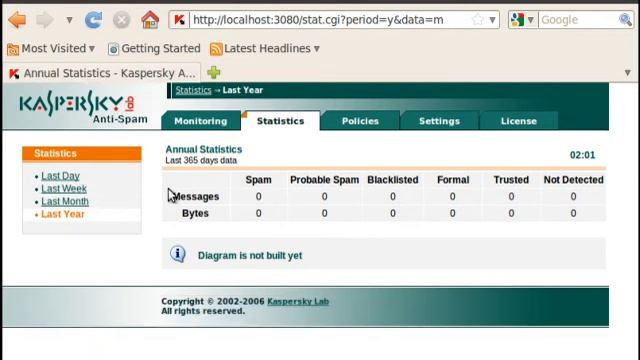640x360 pixels.
Task: Open the list all tabs dropdown arrow
Action: coord(628,73)
